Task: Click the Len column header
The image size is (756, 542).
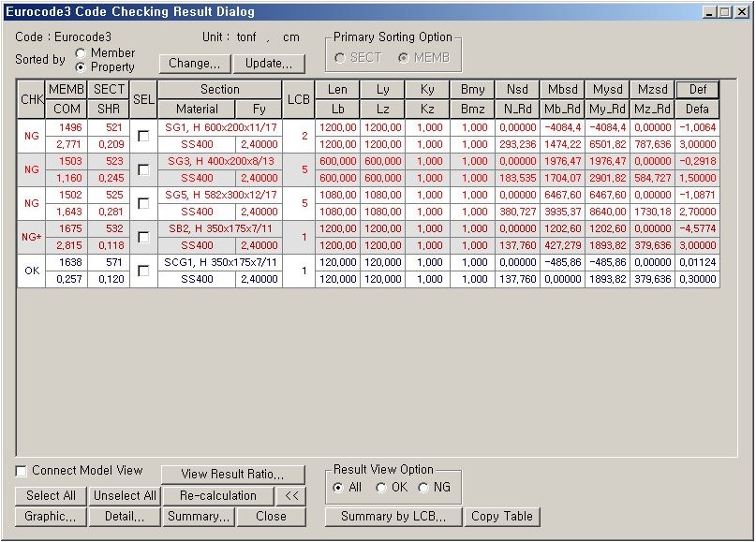Action: click(337, 90)
